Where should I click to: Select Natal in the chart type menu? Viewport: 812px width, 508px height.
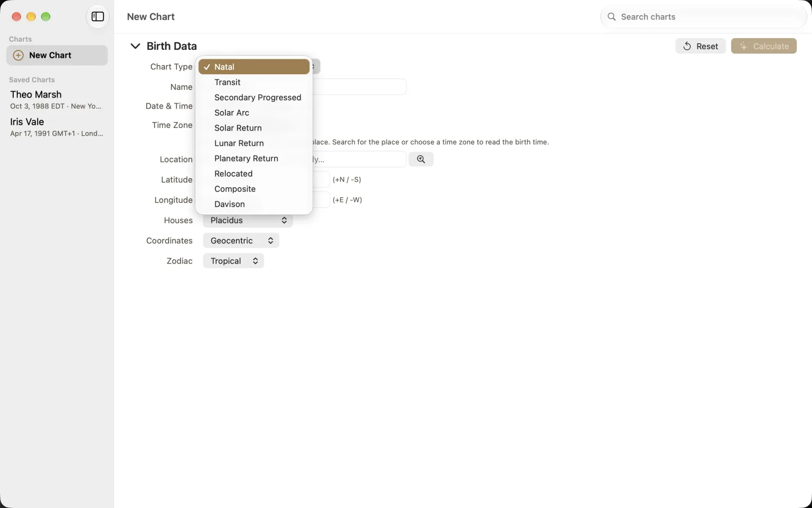click(x=254, y=67)
